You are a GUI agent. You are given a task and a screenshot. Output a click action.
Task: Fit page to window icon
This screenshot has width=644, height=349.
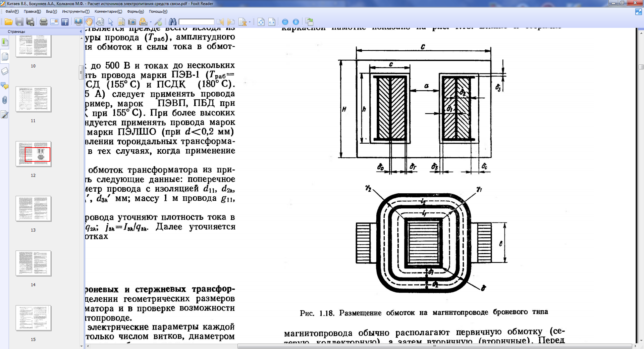coord(261,22)
